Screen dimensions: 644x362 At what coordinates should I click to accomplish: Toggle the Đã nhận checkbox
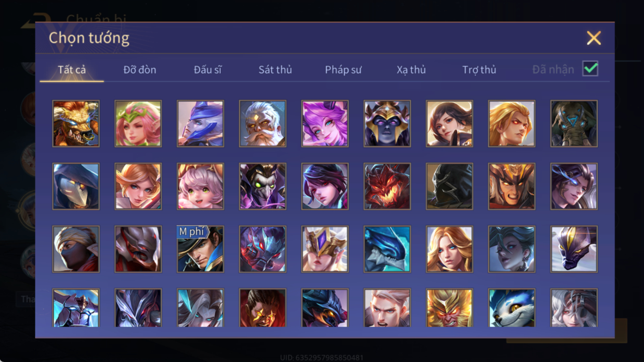pyautogui.click(x=590, y=69)
